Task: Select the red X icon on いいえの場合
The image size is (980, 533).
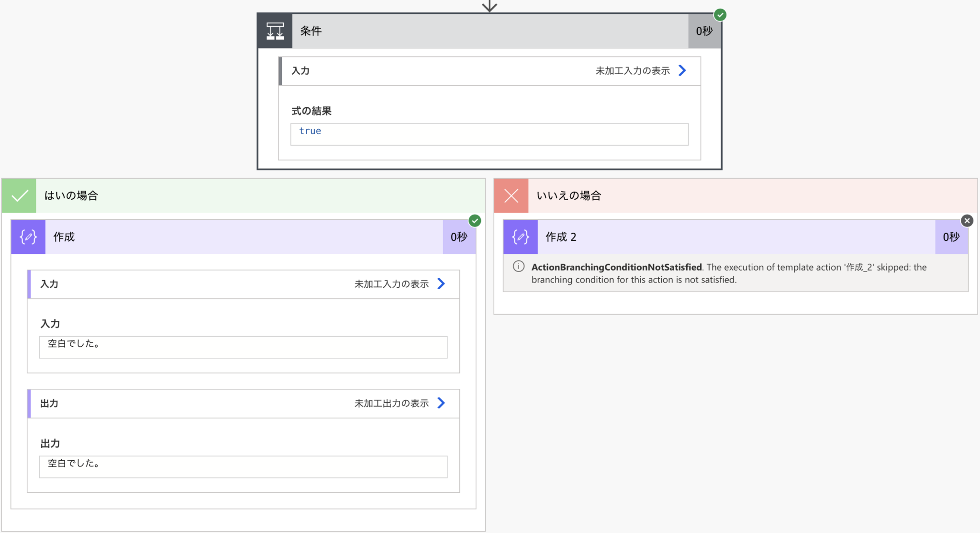Action: coord(511,195)
